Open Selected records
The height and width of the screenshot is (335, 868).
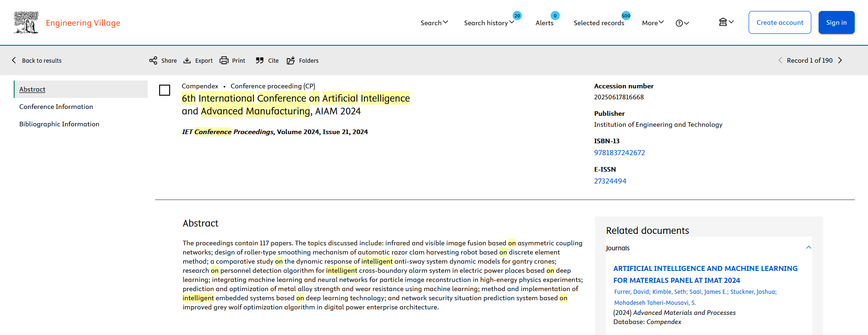click(599, 23)
